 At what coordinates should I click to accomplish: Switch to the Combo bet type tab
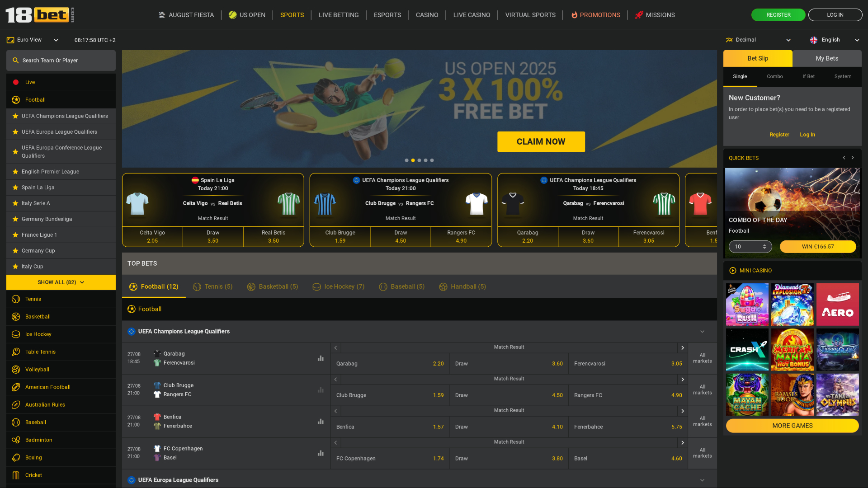[x=774, y=76]
